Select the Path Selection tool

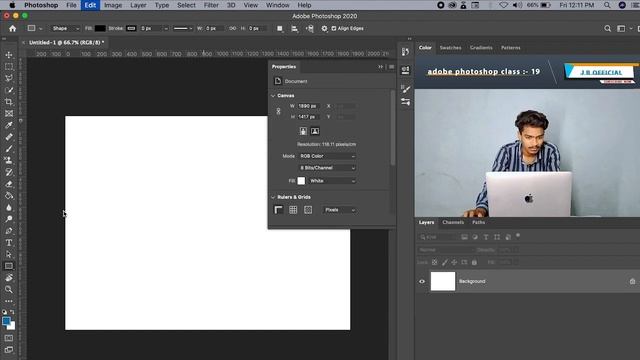tap(9, 254)
